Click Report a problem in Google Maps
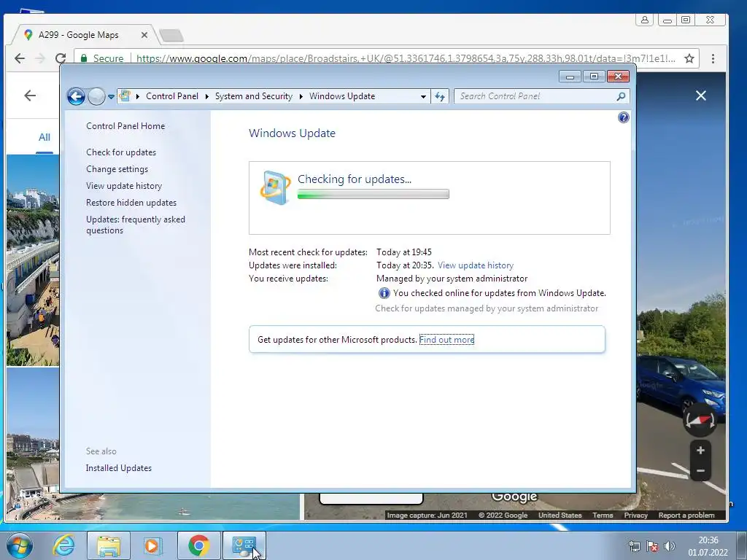 click(x=686, y=516)
